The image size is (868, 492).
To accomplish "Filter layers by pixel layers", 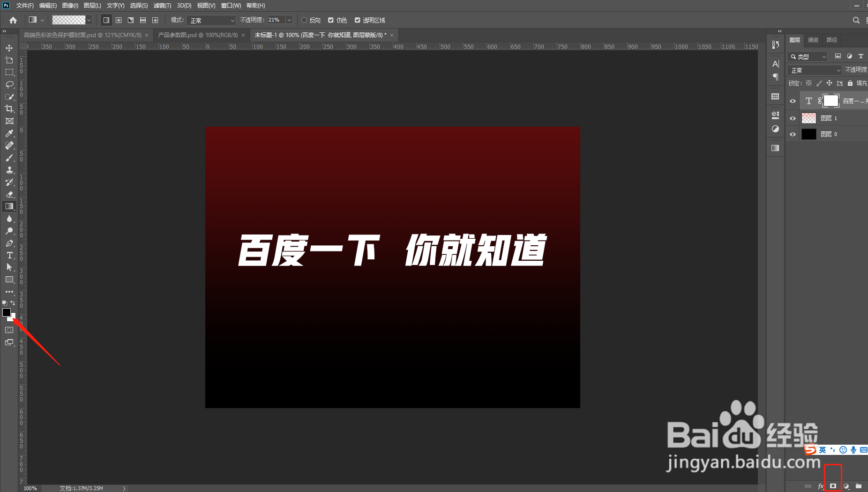I will click(x=838, y=56).
